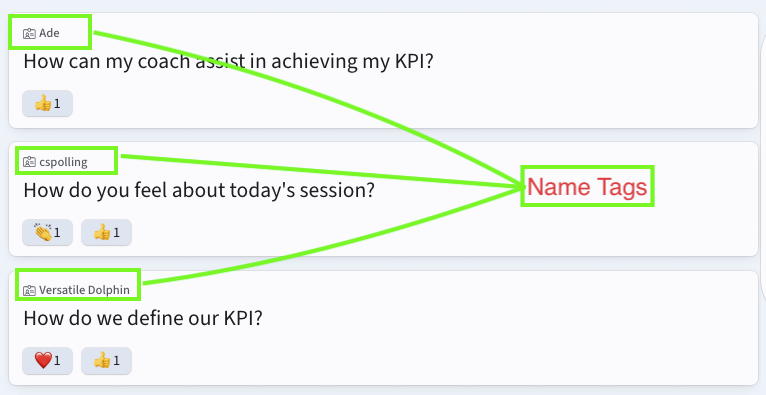Toggle the red heart reaction button
This screenshot has width=766, height=395.
[x=47, y=361]
